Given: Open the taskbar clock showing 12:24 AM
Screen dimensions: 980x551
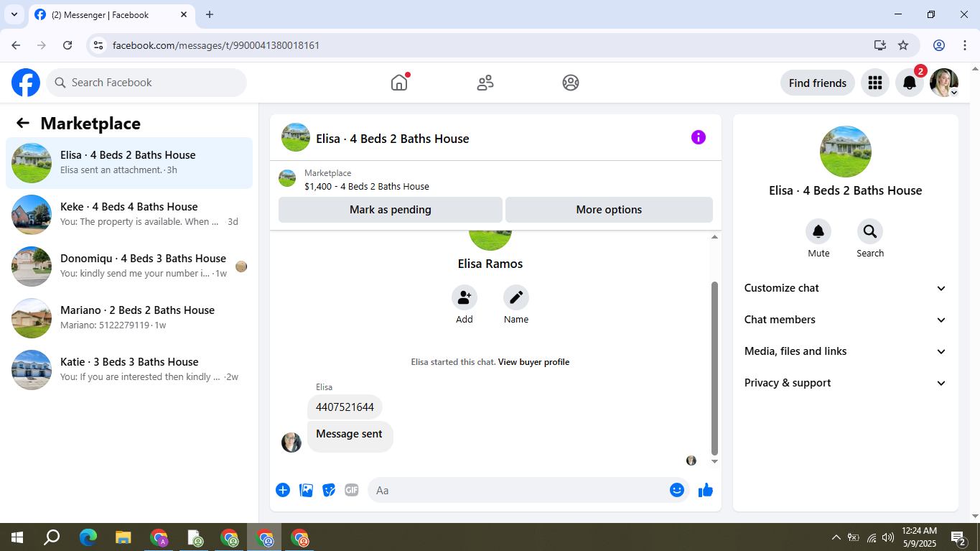Looking at the screenshot, I should tap(920, 537).
